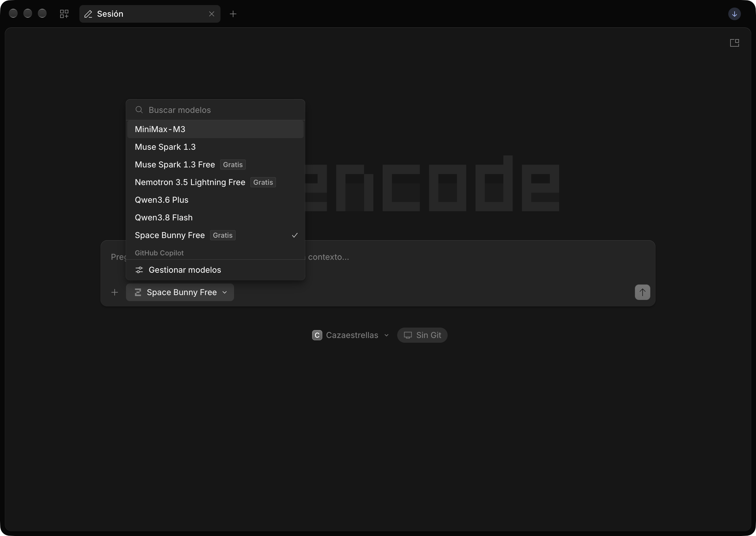Select Nemotron 3.5 Lightning Free model
The height and width of the screenshot is (536, 756).
[215, 182]
